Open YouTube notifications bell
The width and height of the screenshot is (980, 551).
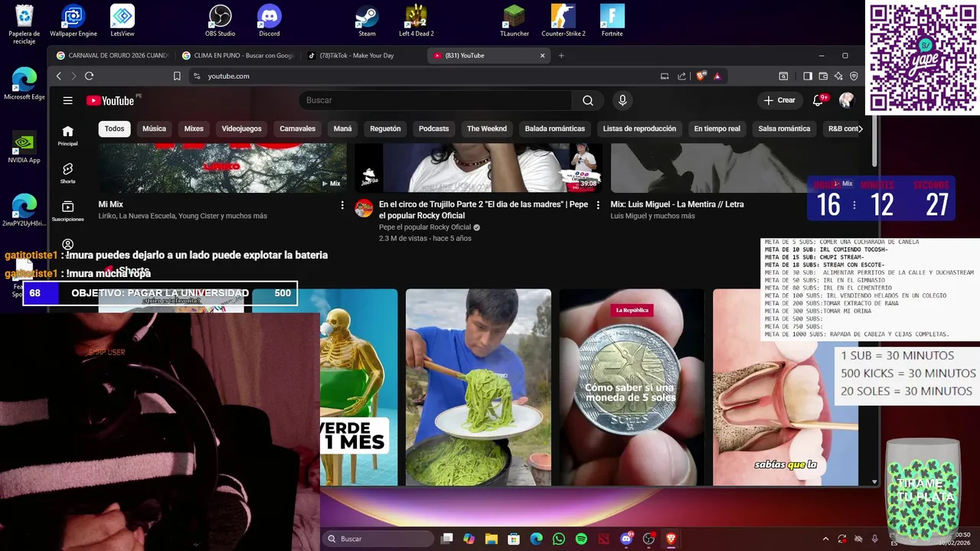point(818,100)
